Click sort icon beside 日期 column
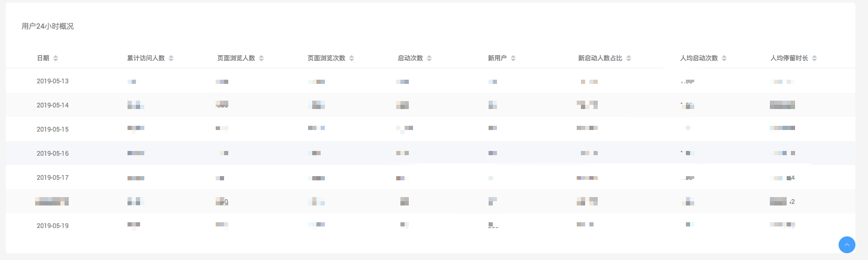The width and height of the screenshot is (868, 260). [x=56, y=58]
